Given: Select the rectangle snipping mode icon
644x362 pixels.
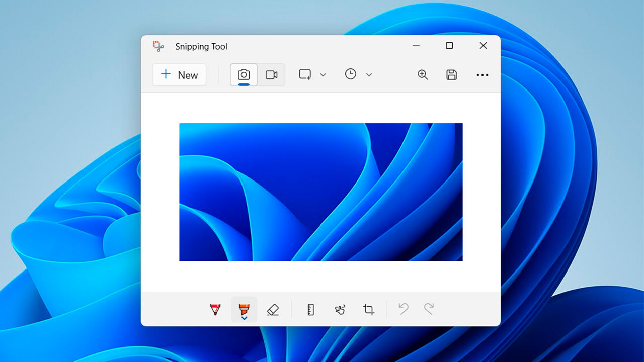Looking at the screenshot, I should coord(305,74).
